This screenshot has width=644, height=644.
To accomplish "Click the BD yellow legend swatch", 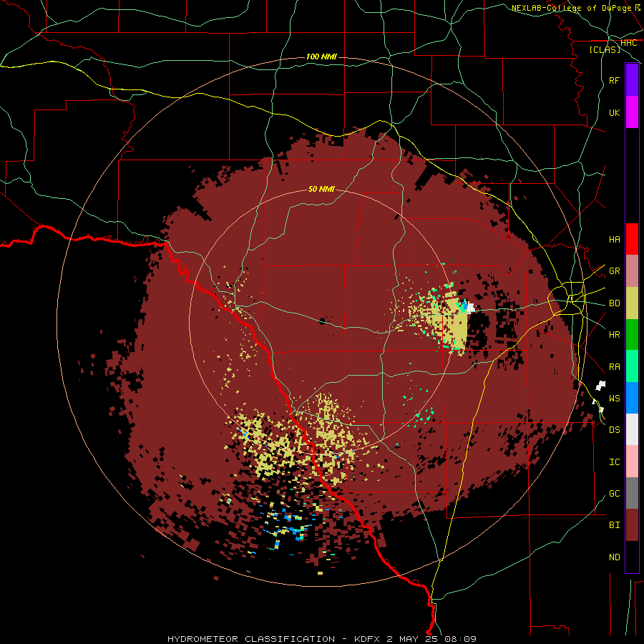I will tap(632, 303).
